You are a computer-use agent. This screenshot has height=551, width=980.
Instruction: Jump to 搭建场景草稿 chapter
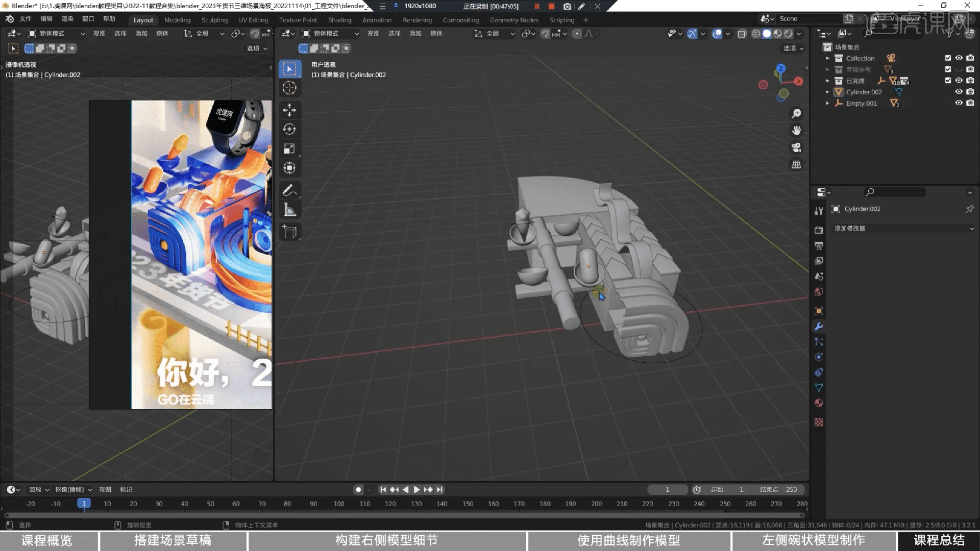coord(173,541)
